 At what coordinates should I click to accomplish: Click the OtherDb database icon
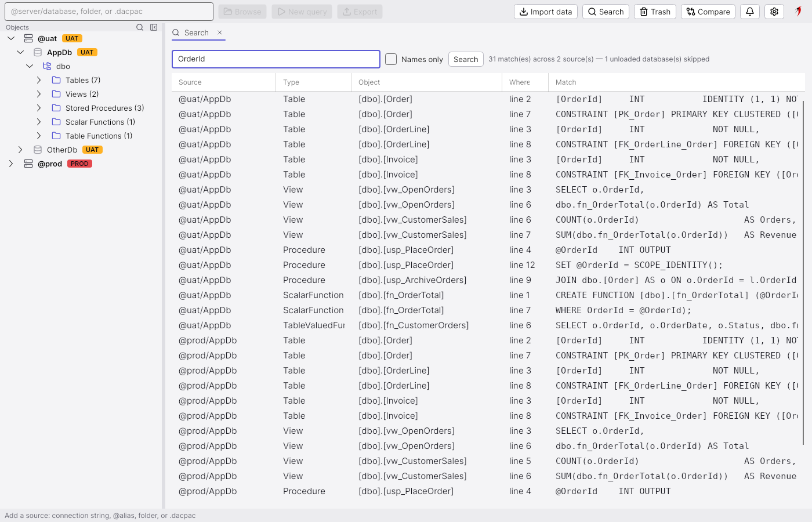pos(38,150)
